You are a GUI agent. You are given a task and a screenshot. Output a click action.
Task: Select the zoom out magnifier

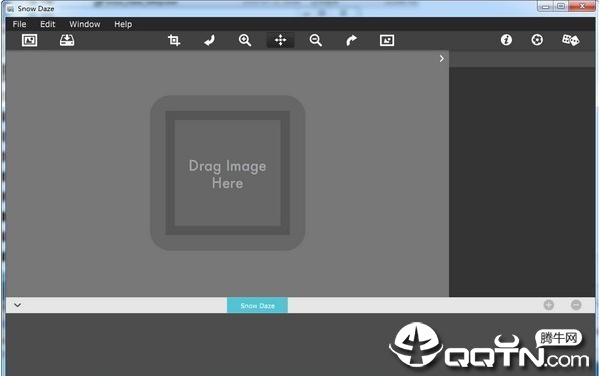pos(316,40)
